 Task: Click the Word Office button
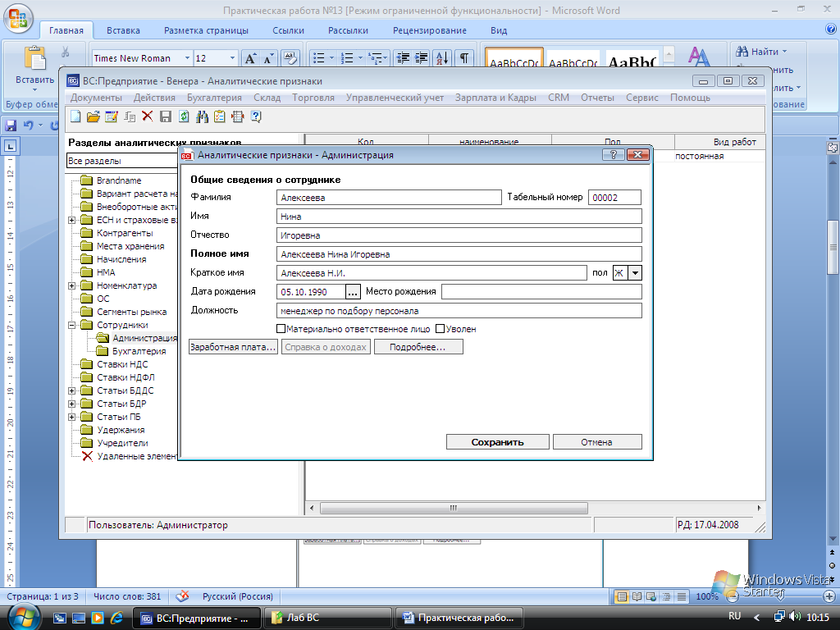click(x=19, y=18)
